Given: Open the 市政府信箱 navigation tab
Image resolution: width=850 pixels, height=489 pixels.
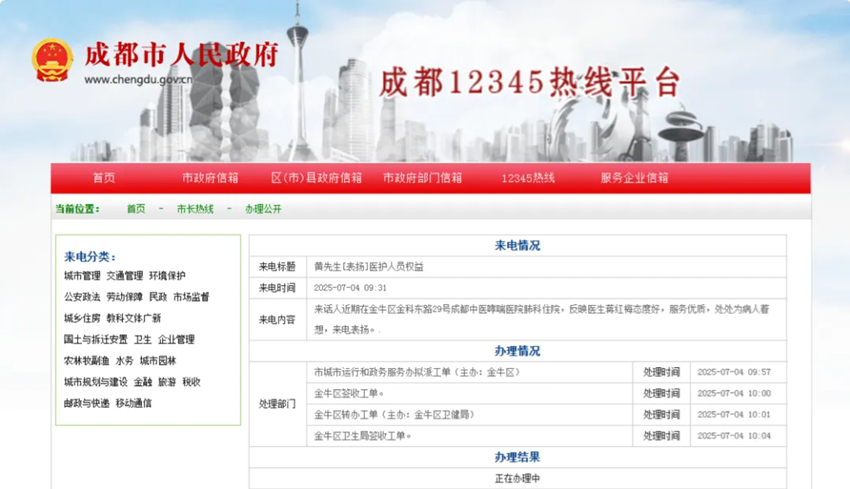Looking at the screenshot, I should pos(210,178).
